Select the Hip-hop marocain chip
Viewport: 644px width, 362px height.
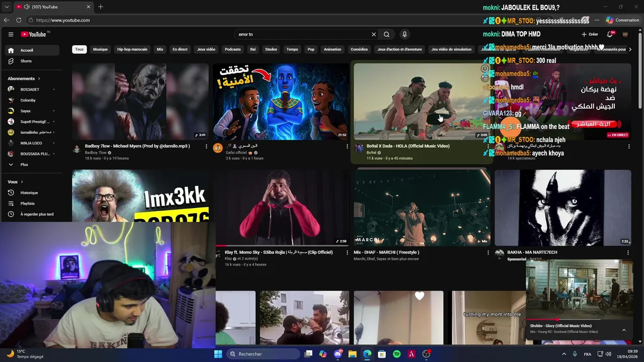click(x=132, y=49)
